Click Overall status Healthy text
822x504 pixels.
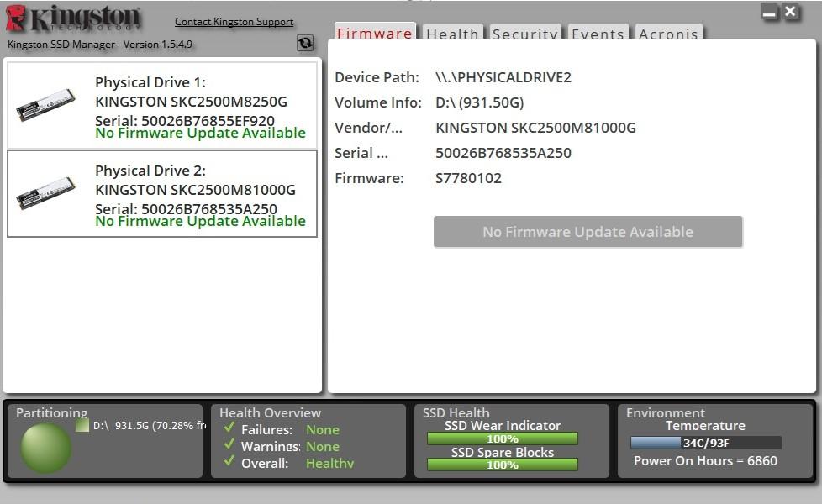329,463
